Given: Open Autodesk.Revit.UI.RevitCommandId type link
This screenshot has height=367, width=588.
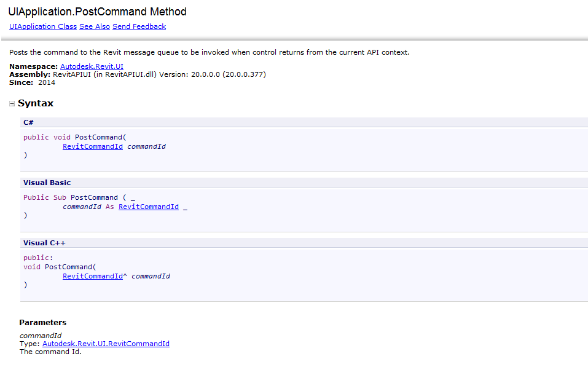Looking at the screenshot, I should (106, 344).
